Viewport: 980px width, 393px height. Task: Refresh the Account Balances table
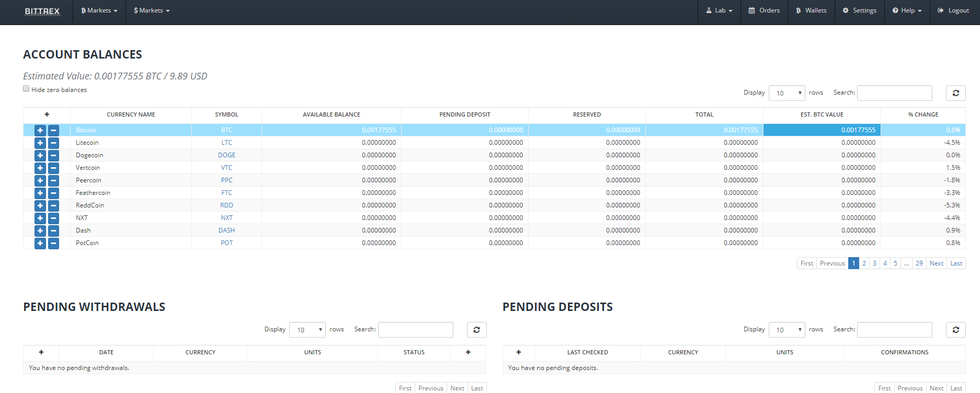pos(955,93)
